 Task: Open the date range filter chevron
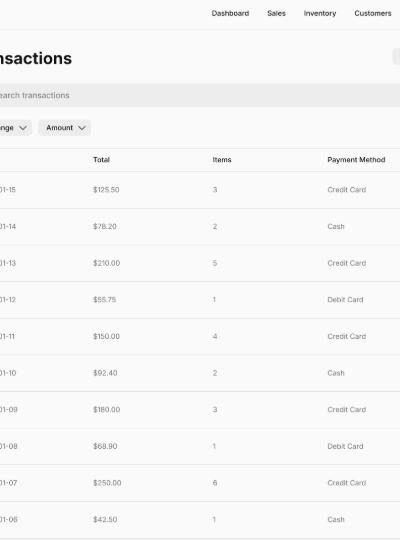[x=23, y=128]
